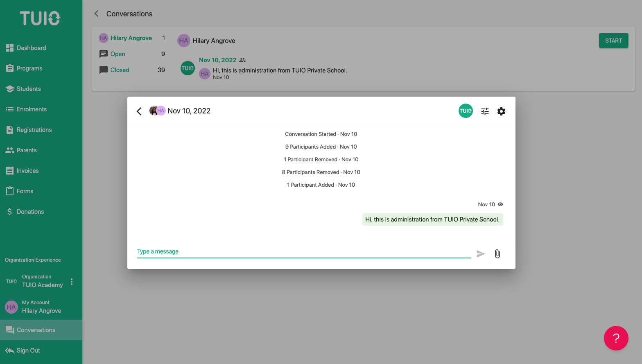Image resolution: width=642 pixels, height=364 pixels.
Task: Click the HA avatar next to Hilary Angrove header
Action: [183, 41]
